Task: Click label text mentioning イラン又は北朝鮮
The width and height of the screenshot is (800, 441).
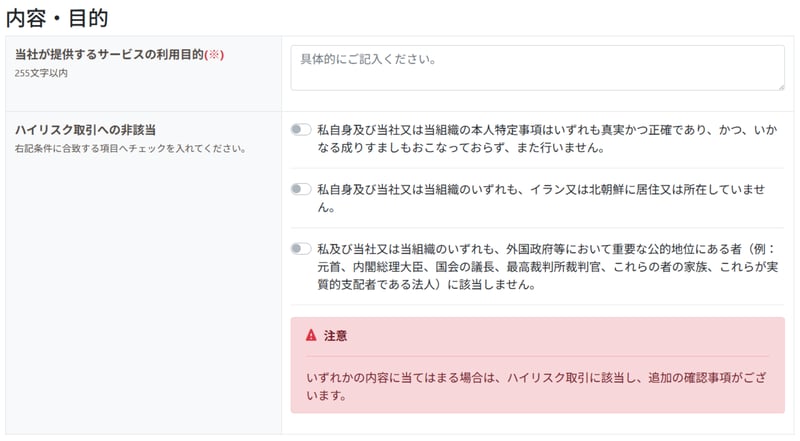Action: pyautogui.click(x=545, y=198)
